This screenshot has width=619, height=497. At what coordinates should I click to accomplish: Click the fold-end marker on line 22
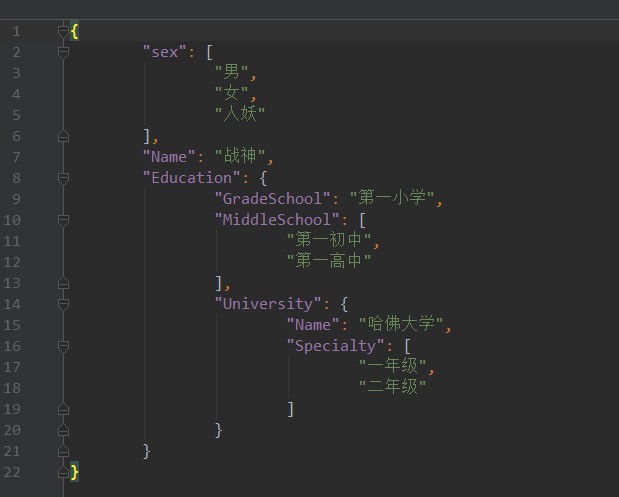point(64,472)
